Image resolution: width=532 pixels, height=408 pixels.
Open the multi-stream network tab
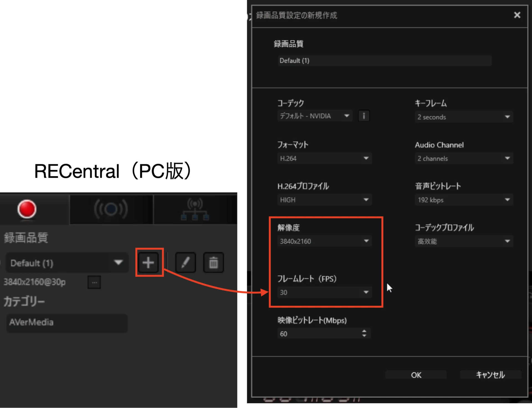click(x=195, y=209)
